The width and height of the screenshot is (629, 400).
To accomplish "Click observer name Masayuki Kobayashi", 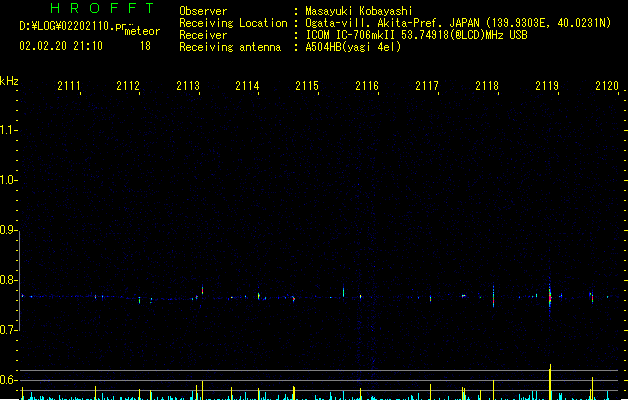I will tap(359, 11).
